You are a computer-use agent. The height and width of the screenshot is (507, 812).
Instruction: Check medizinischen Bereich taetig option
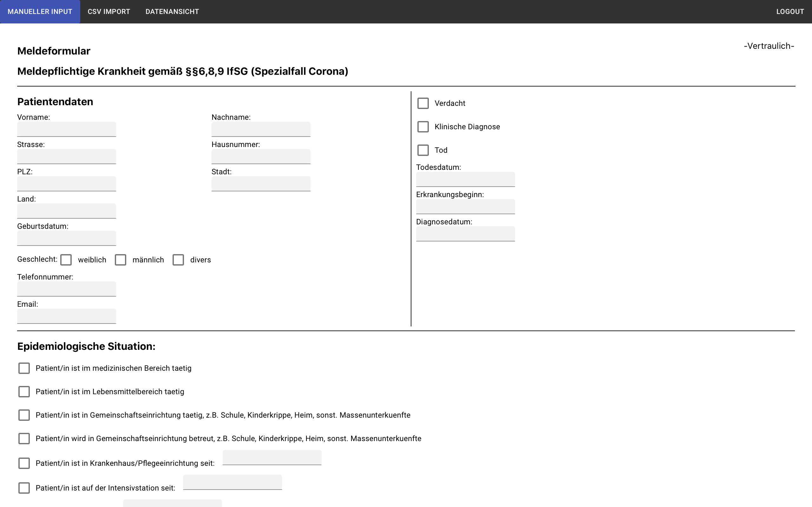24,368
